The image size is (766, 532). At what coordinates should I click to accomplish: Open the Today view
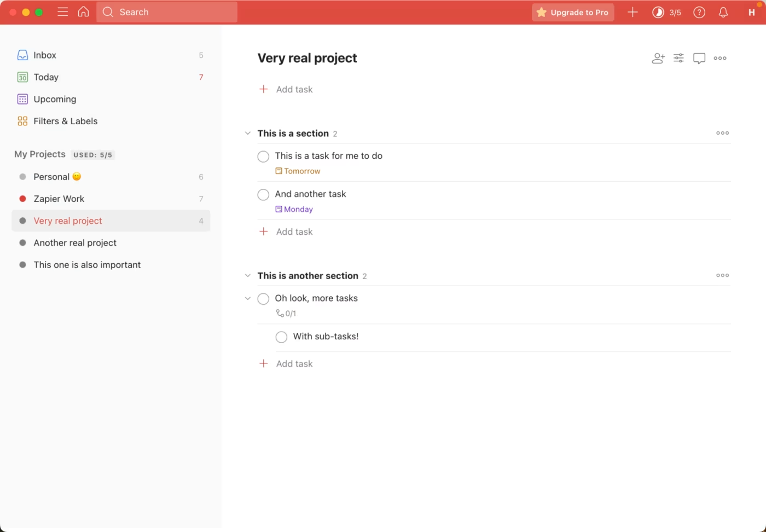[111, 77]
